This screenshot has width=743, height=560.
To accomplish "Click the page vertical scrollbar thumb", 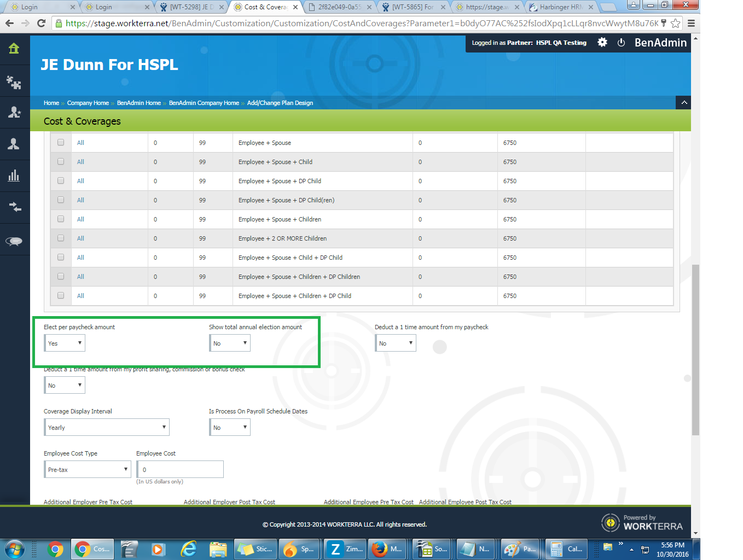I will click(x=695, y=350).
